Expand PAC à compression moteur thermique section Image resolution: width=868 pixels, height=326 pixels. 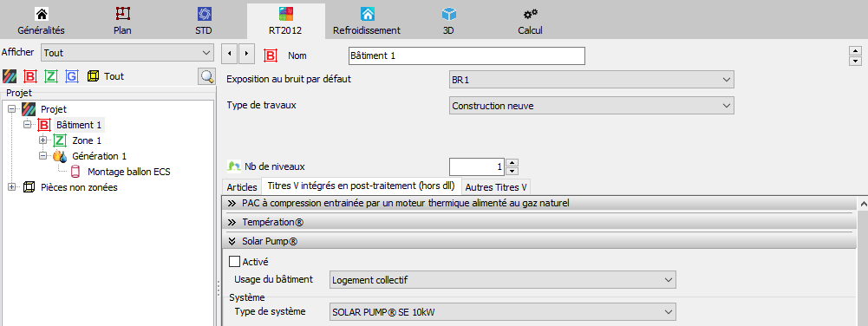pos(539,203)
